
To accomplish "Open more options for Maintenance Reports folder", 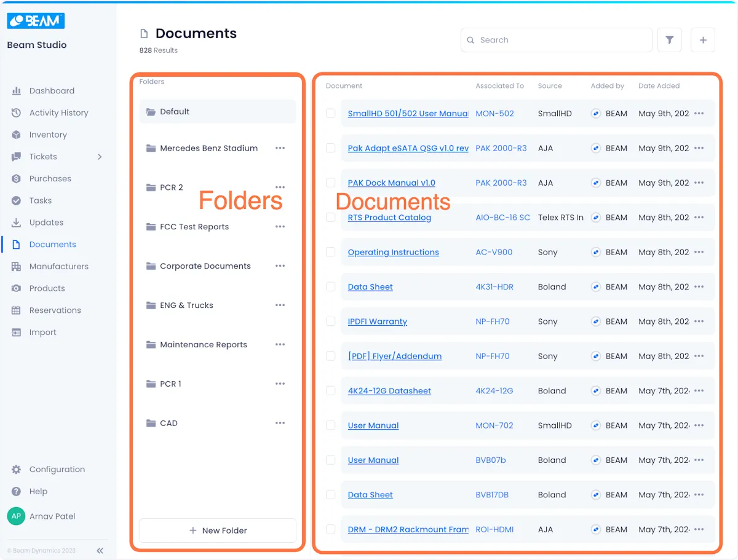I will [x=280, y=345].
